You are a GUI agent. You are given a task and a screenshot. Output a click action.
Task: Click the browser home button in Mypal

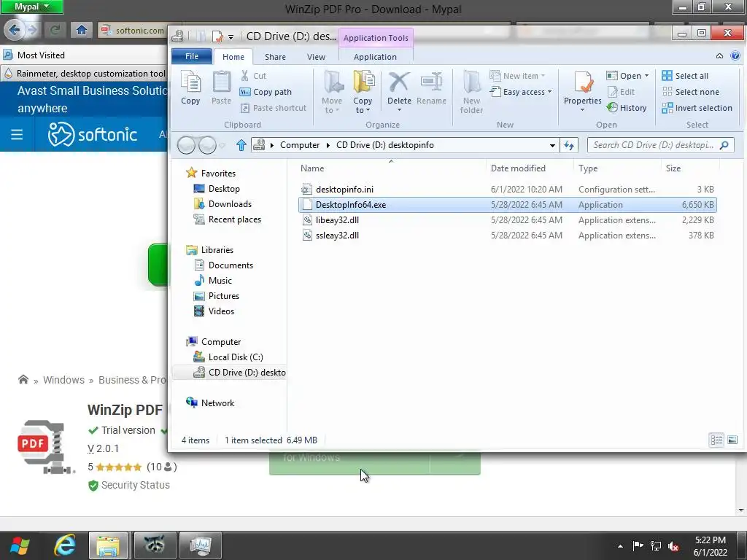pyautogui.click(x=82, y=30)
